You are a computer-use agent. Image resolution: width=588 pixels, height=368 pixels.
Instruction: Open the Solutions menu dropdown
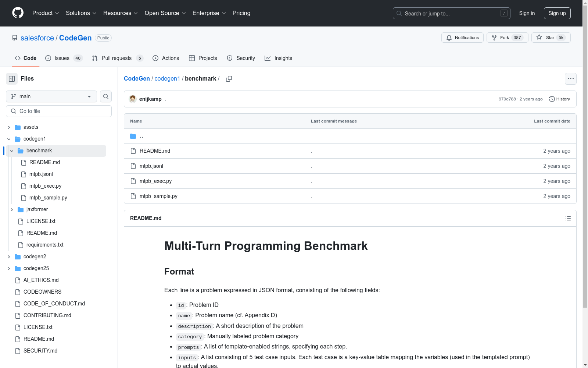point(81,13)
